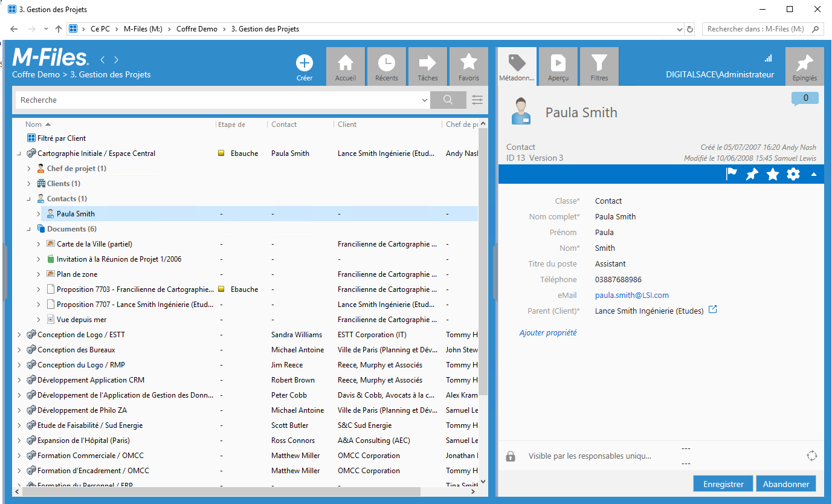Click the Abandonner button
Screen dimensions: 832x504
click(786, 484)
